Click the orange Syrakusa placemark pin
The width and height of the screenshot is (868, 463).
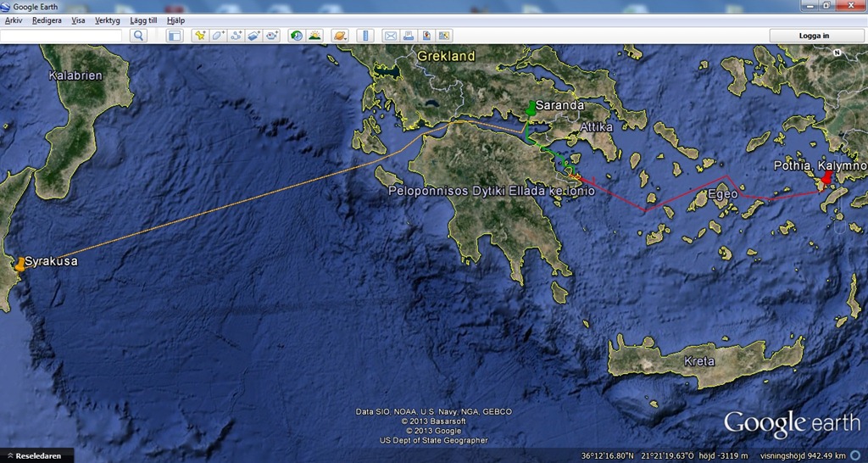[19, 264]
